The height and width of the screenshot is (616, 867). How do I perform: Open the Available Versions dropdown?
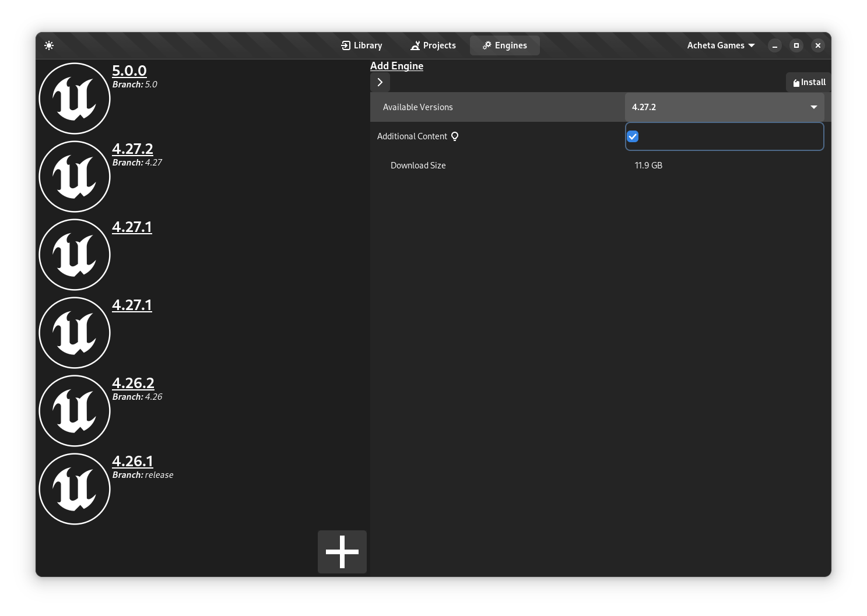point(725,107)
